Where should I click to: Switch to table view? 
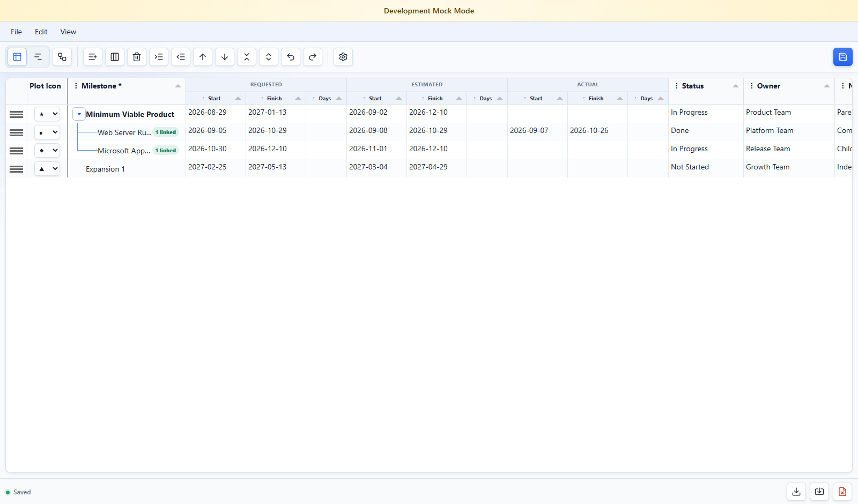pyautogui.click(x=17, y=57)
